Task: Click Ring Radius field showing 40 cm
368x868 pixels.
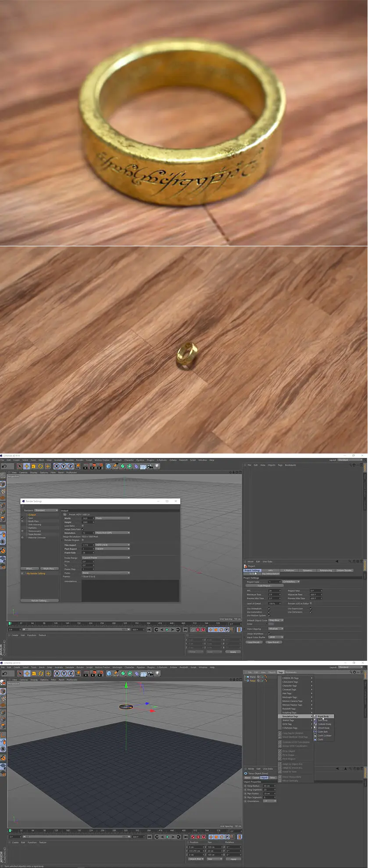Action: tap(269, 786)
